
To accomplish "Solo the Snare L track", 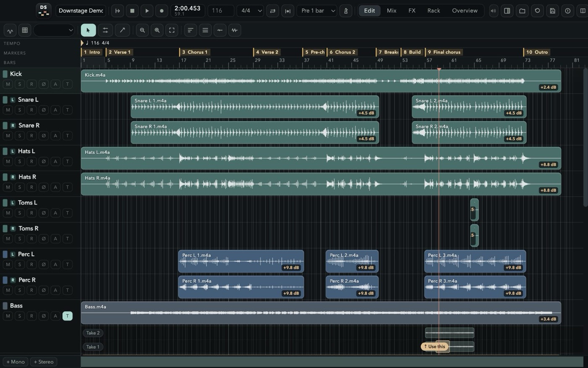I will point(19,110).
